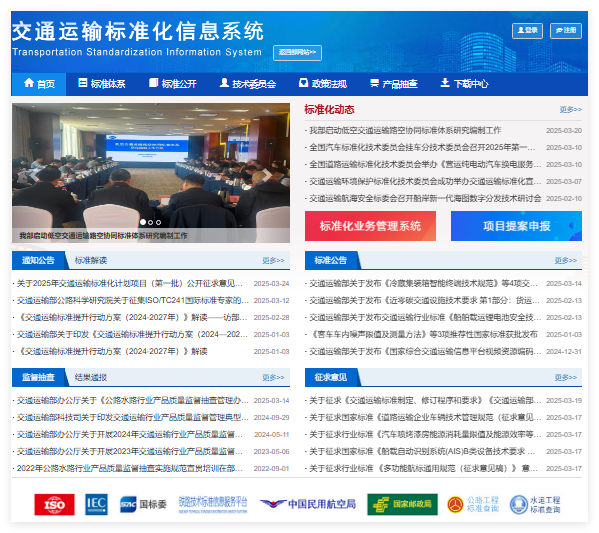Open 政策法规 menu item
The width and height of the screenshot is (599, 533).
coord(323,84)
